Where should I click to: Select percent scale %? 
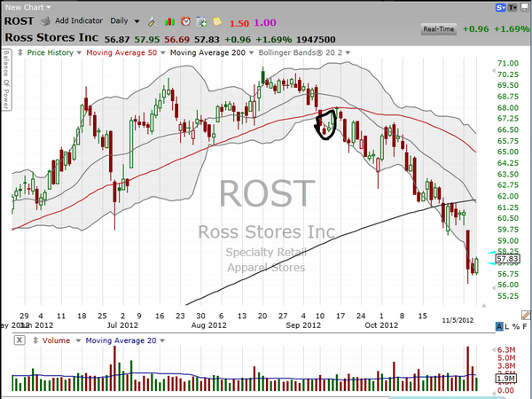click(516, 326)
